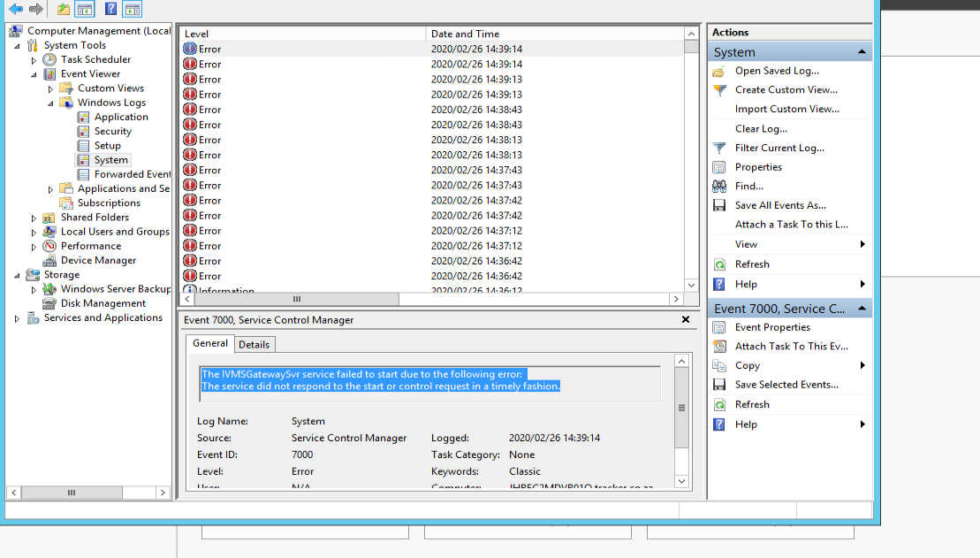Click the Event Properties icon

click(719, 327)
